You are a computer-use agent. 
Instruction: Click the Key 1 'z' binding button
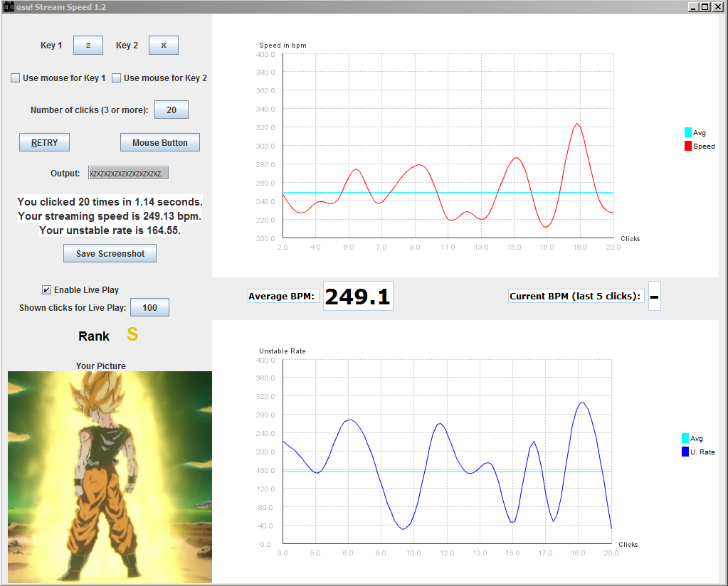(x=88, y=46)
